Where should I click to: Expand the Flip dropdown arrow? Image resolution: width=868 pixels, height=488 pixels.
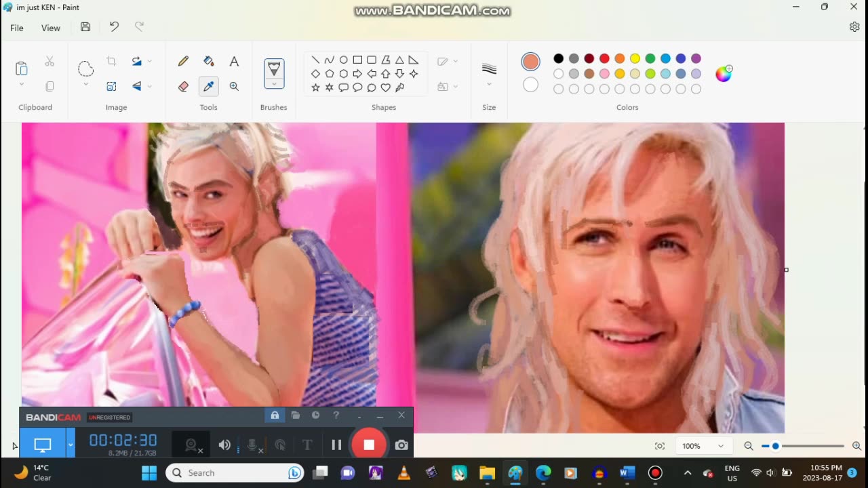[x=150, y=86]
